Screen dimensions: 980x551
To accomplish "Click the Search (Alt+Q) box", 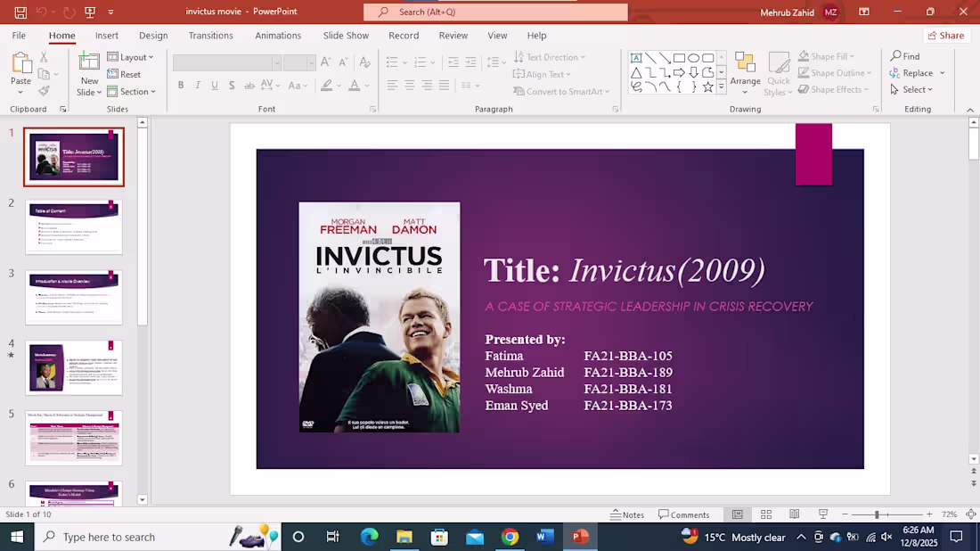I will pos(495,12).
